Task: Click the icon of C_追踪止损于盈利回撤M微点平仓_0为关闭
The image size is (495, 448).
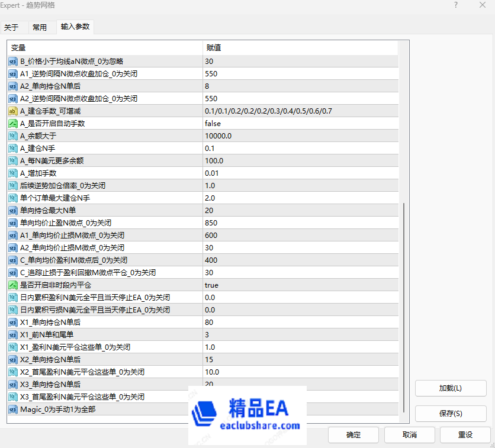Action: coord(13,273)
